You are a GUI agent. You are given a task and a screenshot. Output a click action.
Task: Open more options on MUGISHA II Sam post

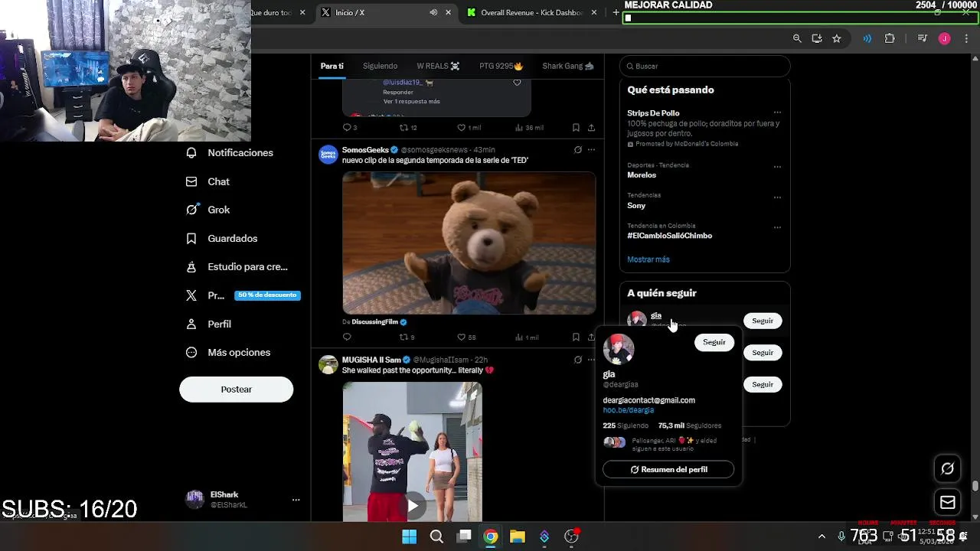[591, 360]
